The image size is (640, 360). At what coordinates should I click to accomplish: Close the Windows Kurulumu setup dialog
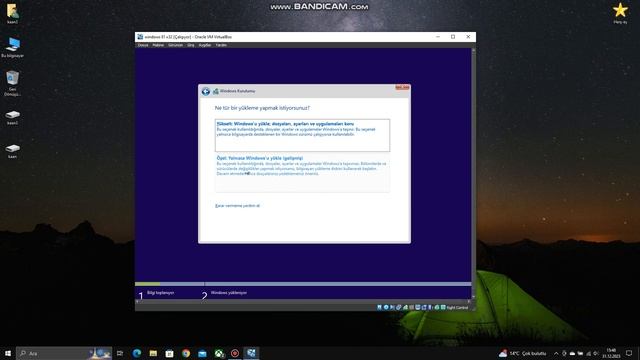[402, 87]
